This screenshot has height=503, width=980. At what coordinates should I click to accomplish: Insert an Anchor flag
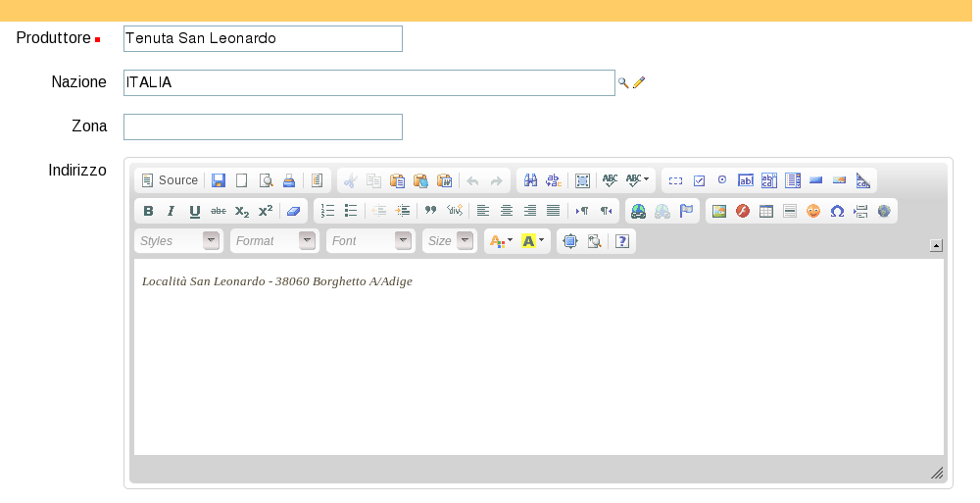[x=686, y=211]
